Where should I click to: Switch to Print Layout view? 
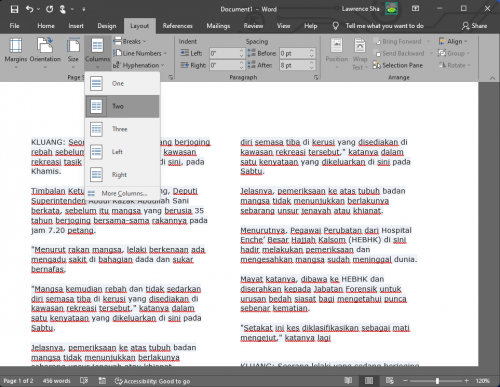tap(369, 380)
